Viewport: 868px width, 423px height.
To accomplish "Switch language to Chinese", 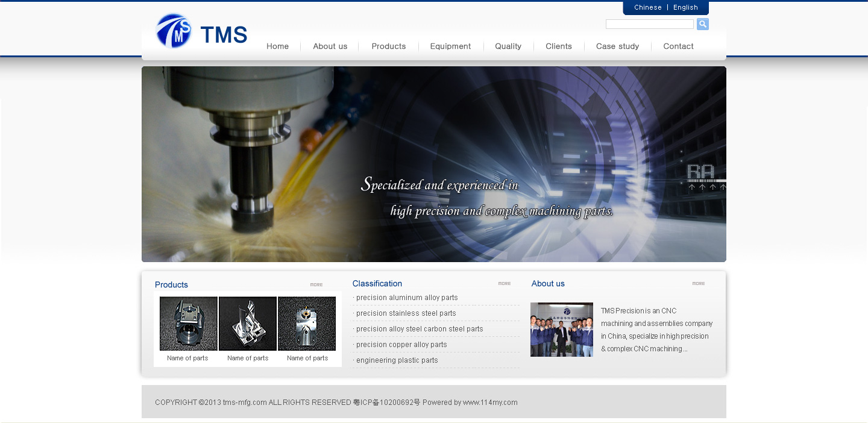I will (648, 8).
